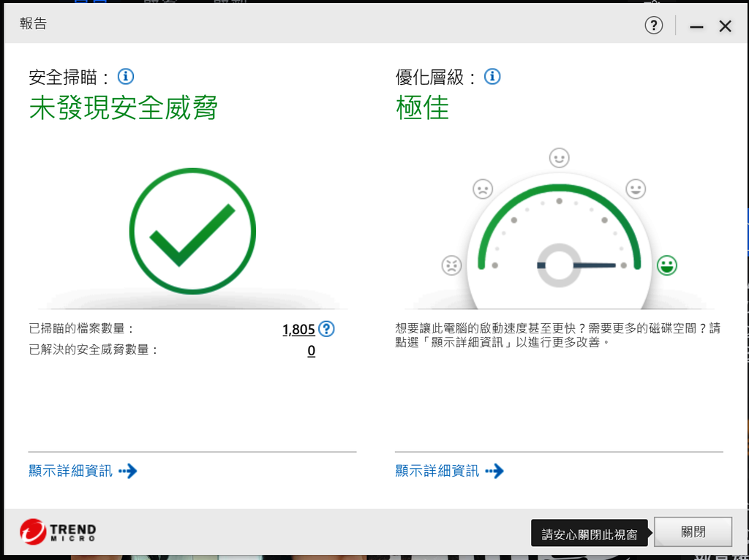The width and height of the screenshot is (749, 560).
Task: Click info icon next to 優化層級
Action: coord(492,76)
